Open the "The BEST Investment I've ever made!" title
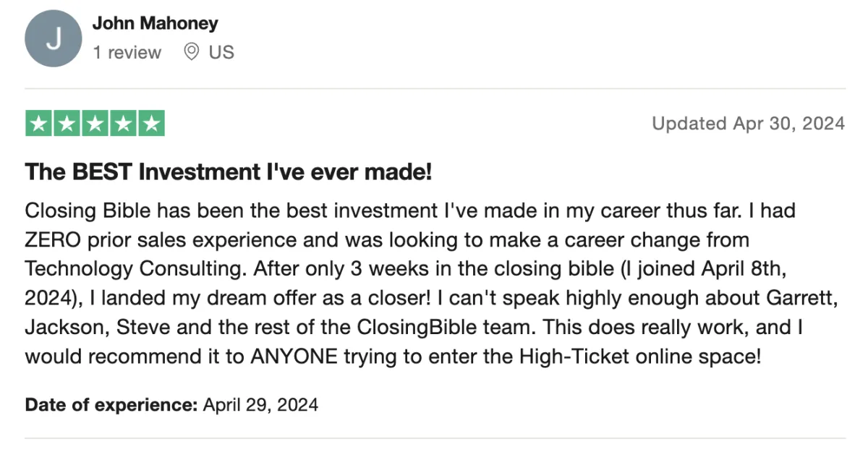 point(229,172)
